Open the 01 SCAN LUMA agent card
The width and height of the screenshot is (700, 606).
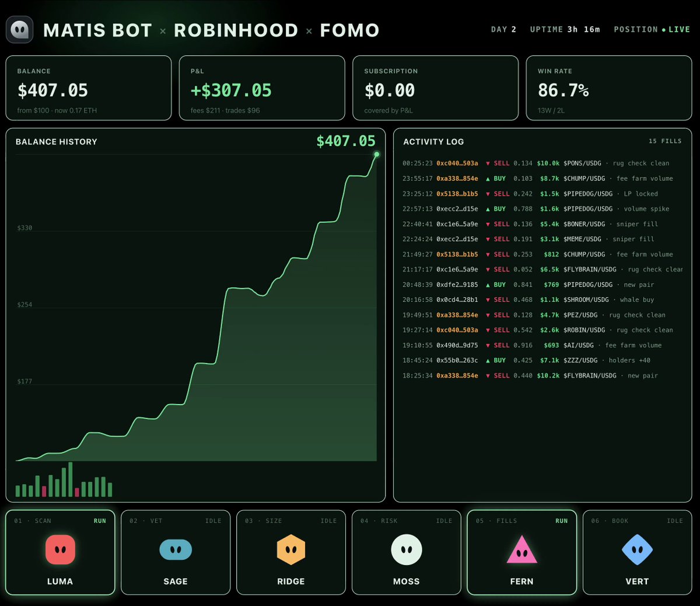tap(60, 552)
